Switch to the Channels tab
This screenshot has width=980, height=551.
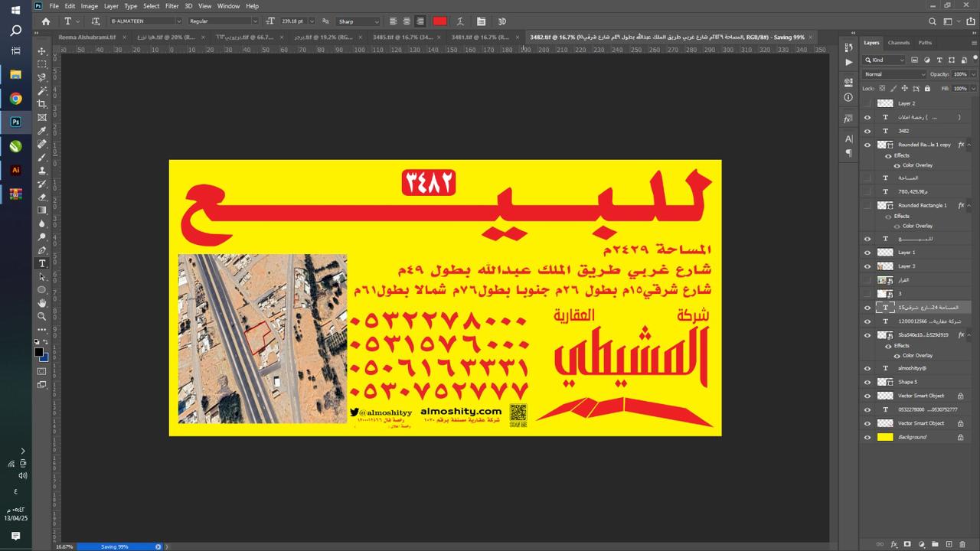pyautogui.click(x=898, y=43)
